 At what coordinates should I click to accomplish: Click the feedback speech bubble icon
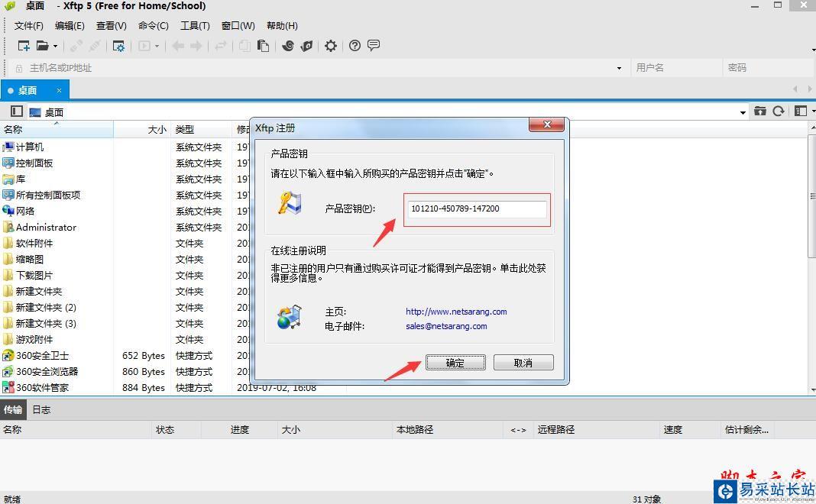tap(373, 46)
